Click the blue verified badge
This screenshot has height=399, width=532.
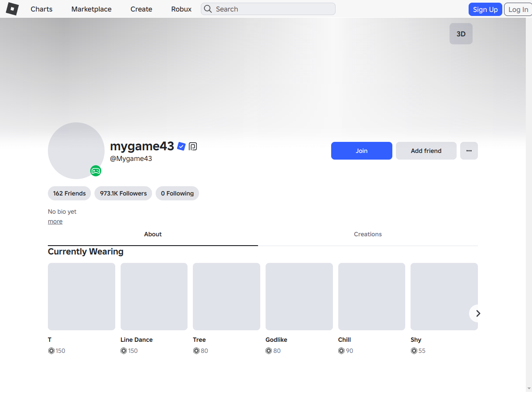(181, 146)
